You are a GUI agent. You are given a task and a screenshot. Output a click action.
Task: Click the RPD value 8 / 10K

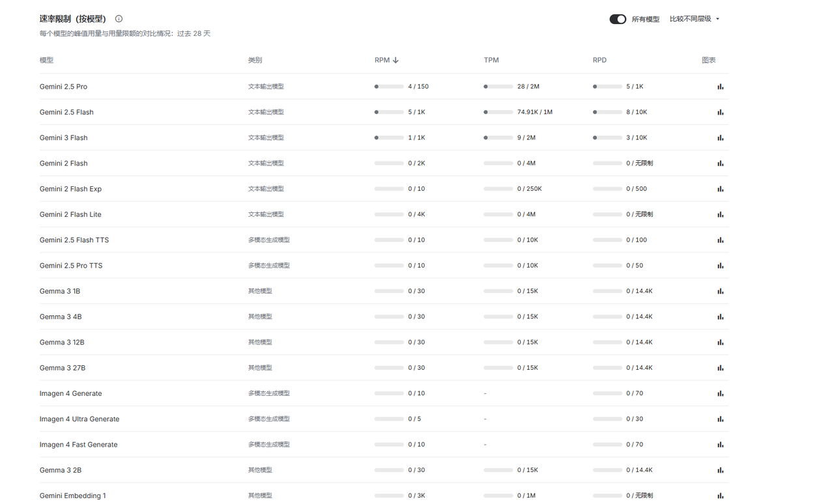637,112
